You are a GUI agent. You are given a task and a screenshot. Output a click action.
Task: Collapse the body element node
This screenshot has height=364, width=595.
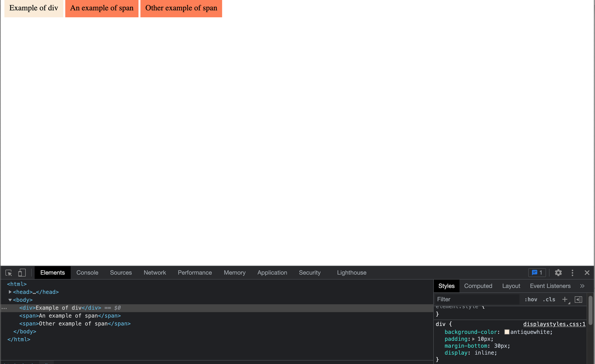point(10,300)
